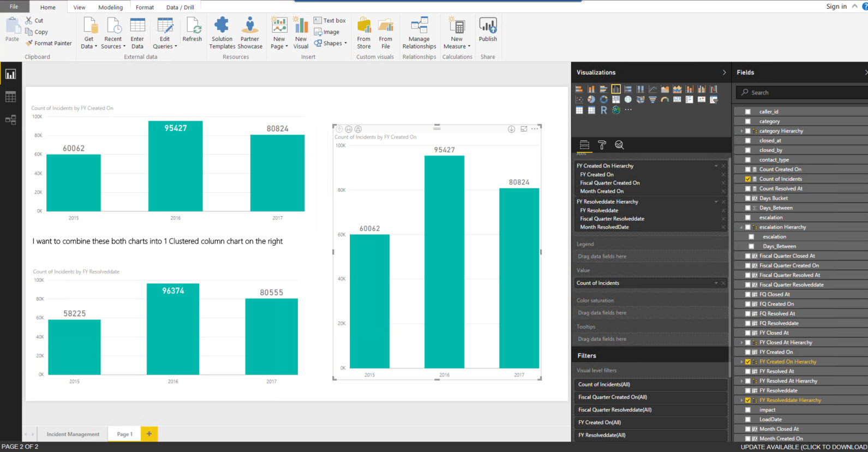The image size is (868, 452).
Task: Open Manage Relationships from ribbon
Action: click(x=419, y=33)
